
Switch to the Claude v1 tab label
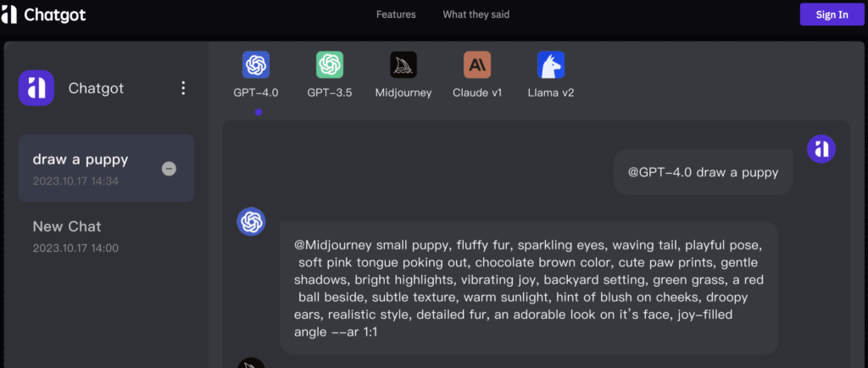point(477,93)
